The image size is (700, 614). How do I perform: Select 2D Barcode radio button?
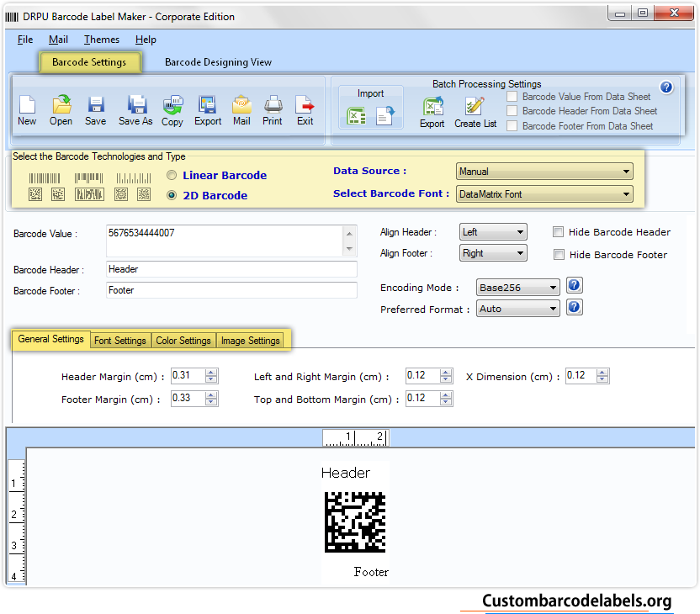click(172, 195)
